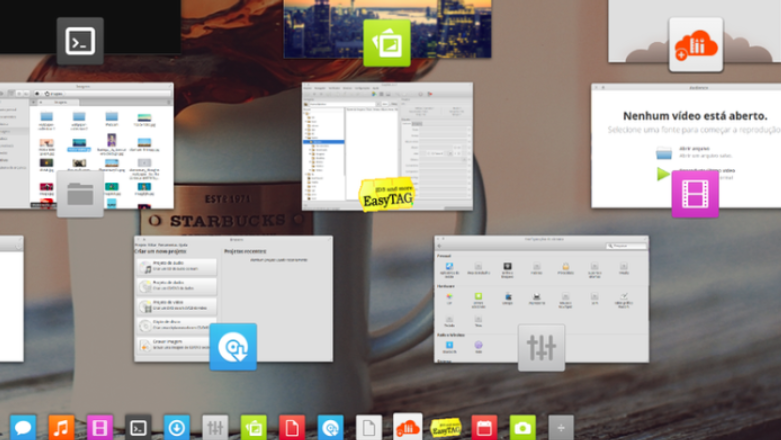
Task: Select the highlighted tree row in EasyTAG
Action: click(x=324, y=142)
